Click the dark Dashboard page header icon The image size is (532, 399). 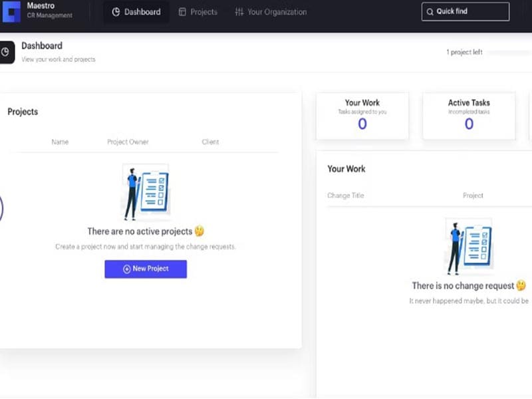(x=6, y=52)
